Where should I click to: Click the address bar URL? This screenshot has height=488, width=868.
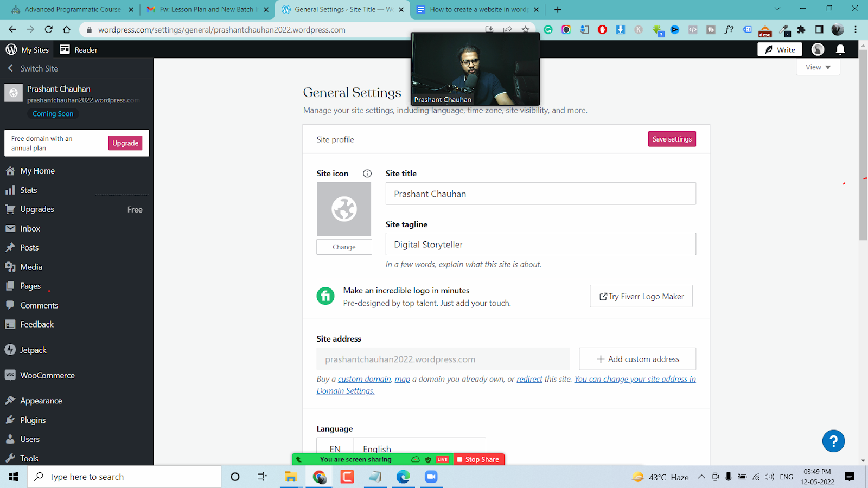click(222, 30)
